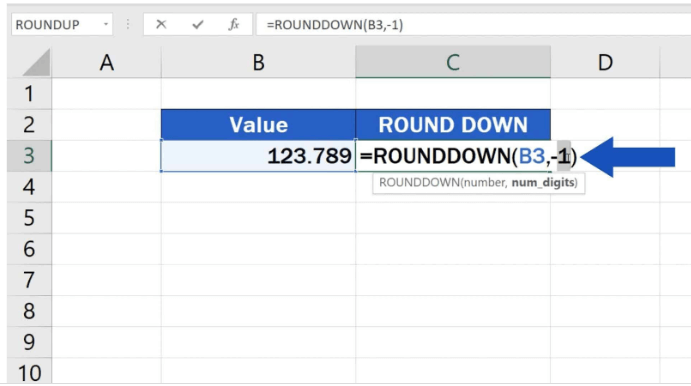The width and height of the screenshot is (691, 386).
Task: Select all cells with the corner triangle
Action: (37, 63)
